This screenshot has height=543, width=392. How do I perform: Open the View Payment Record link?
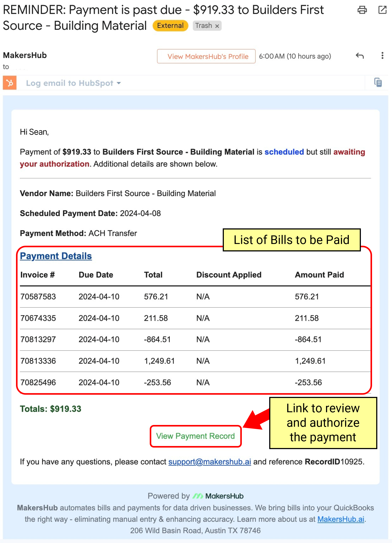pos(196,436)
